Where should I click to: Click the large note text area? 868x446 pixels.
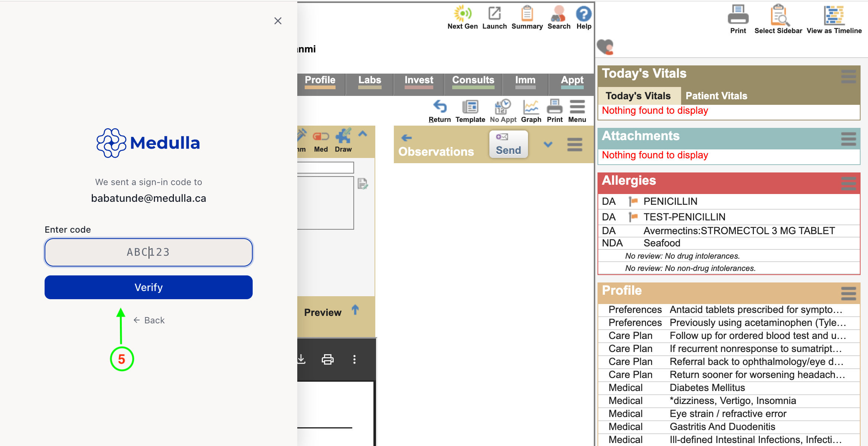(325, 203)
